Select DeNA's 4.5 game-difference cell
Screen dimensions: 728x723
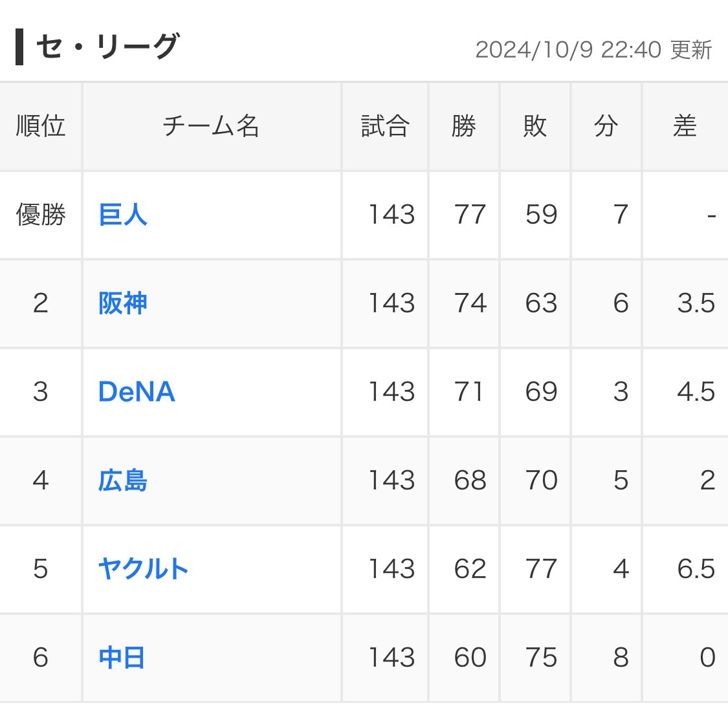click(696, 392)
